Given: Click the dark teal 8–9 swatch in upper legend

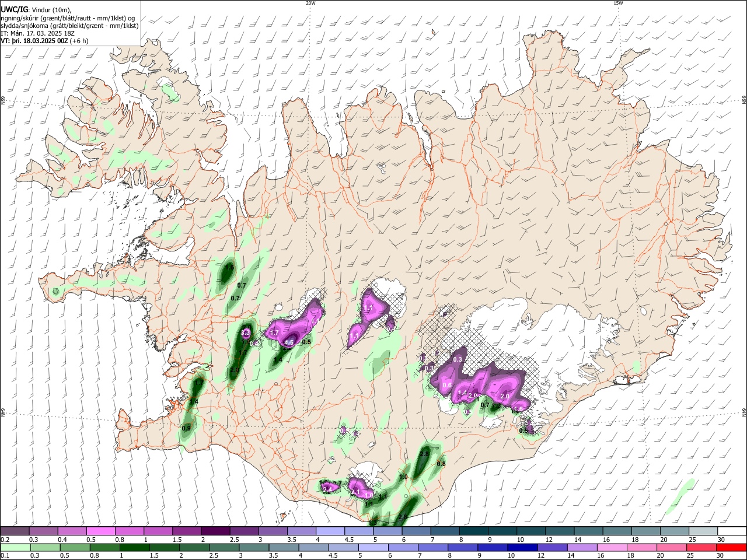Looking at the screenshot, I should coord(474,531).
